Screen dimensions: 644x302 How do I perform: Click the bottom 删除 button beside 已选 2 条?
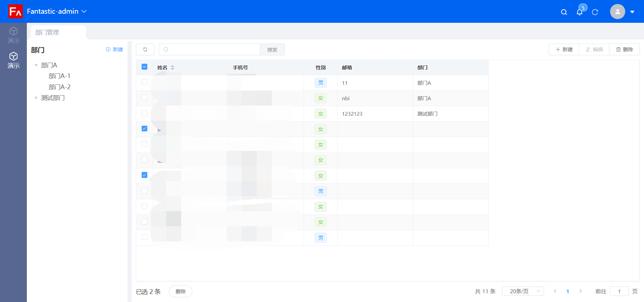180,291
